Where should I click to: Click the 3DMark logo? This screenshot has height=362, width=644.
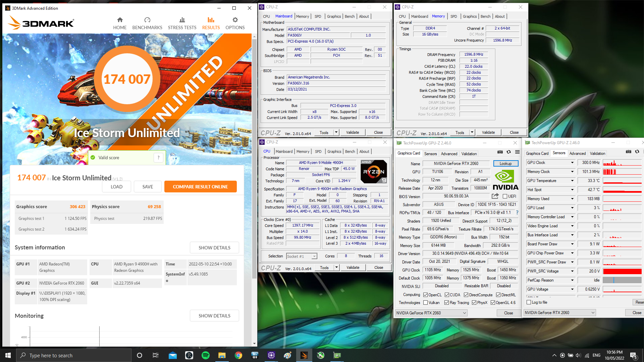pyautogui.click(x=41, y=23)
